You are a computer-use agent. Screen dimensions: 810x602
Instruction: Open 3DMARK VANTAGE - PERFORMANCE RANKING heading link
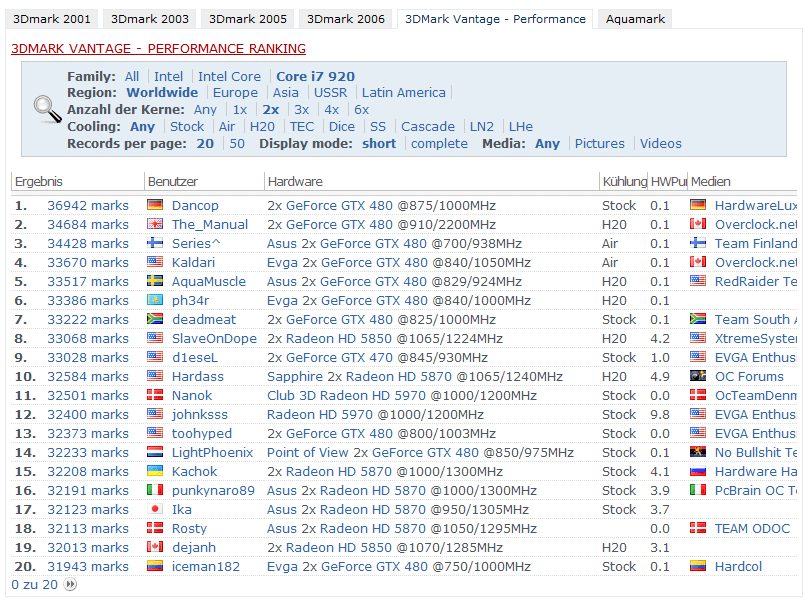[158, 49]
